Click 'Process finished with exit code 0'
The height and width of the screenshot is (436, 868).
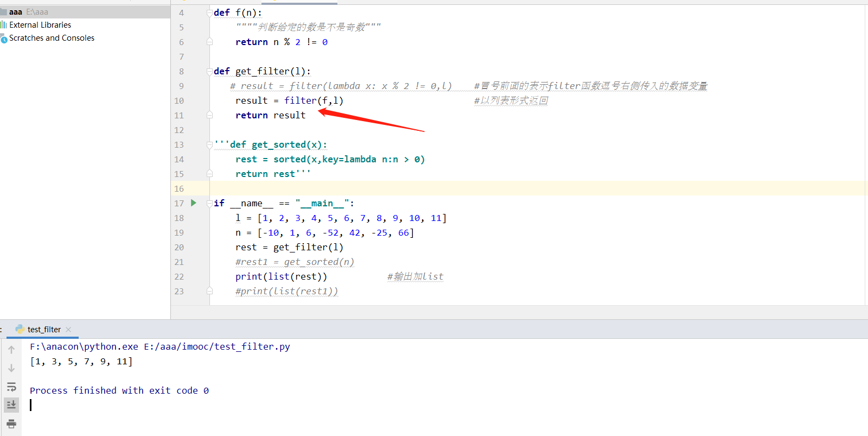click(119, 390)
